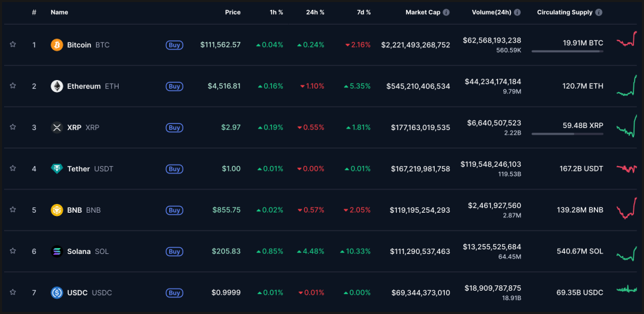Toggle the XRP watchlist star
The height and width of the screenshot is (314, 644).
click(13, 127)
